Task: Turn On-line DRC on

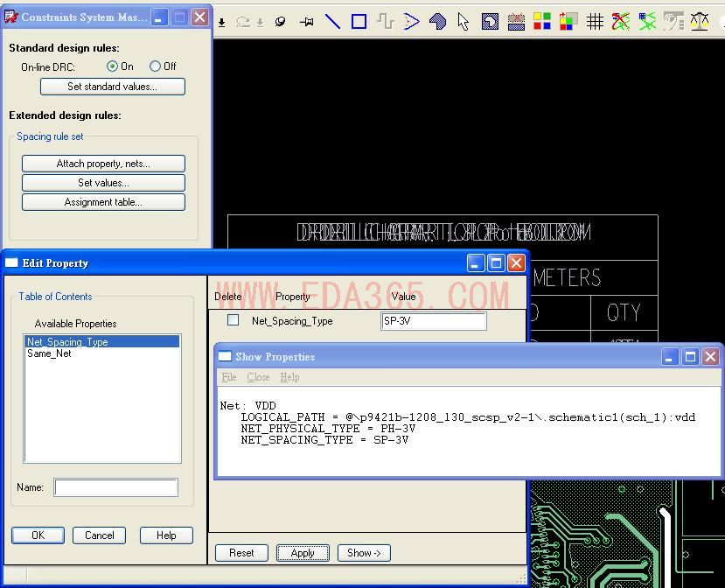Action: [113, 66]
